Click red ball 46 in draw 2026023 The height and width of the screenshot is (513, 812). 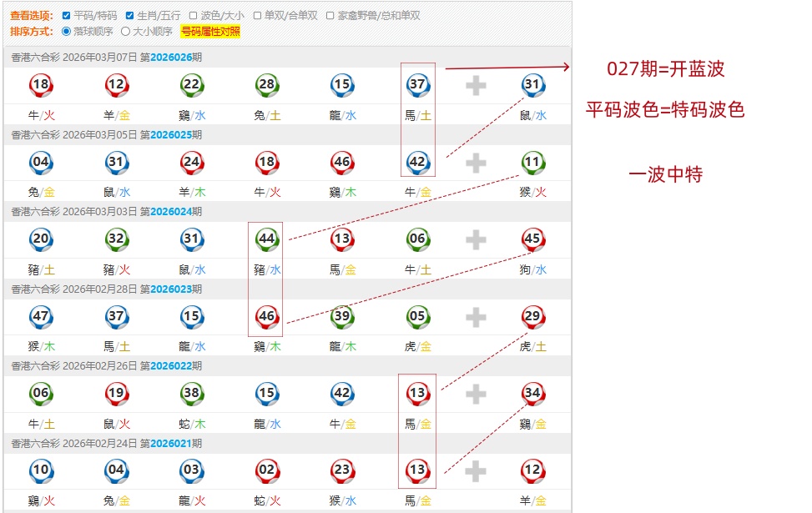[x=267, y=316]
